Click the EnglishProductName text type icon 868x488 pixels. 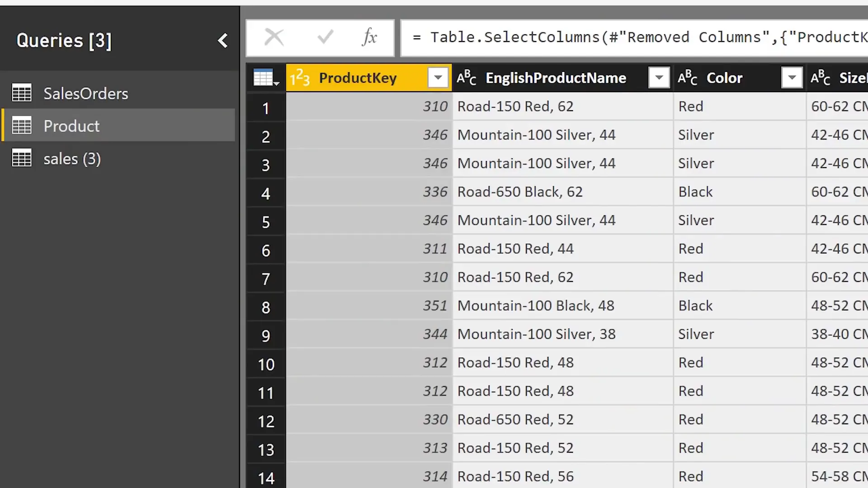pos(466,78)
